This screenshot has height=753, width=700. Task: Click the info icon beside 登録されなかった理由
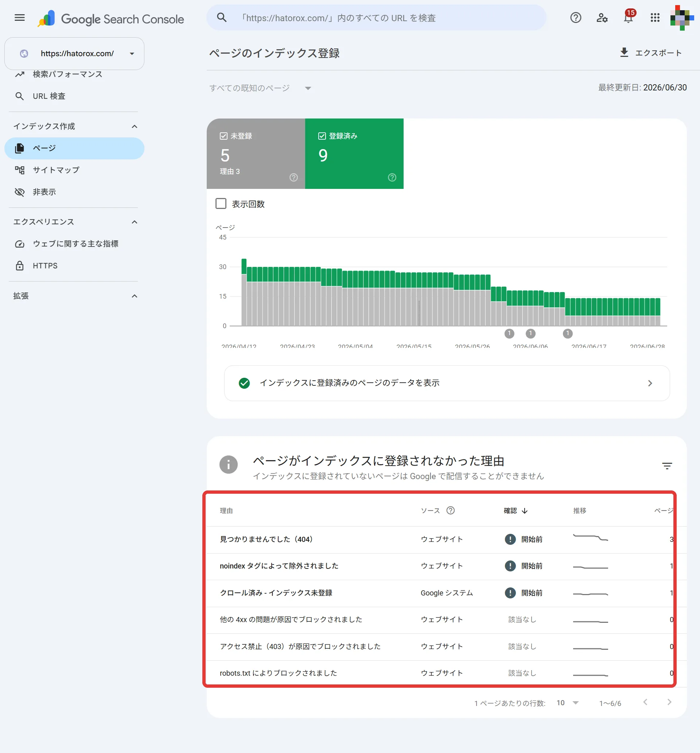pyautogui.click(x=228, y=465)
